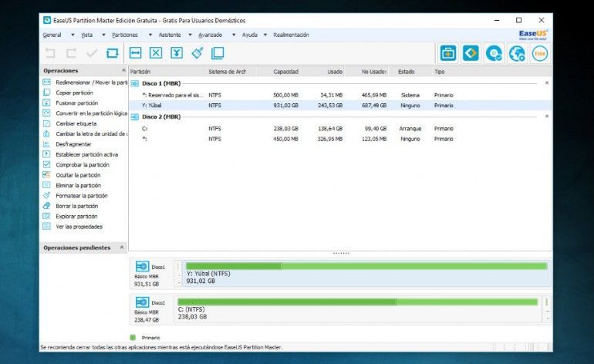This screenshot has width=594, height=364.
Task: Click the Disco2 Básico MBR disk icon
Action: point(142,302)
